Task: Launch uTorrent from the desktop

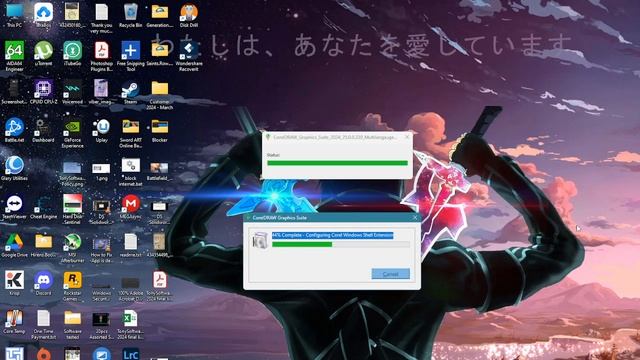Action: [x=43, y=53]
